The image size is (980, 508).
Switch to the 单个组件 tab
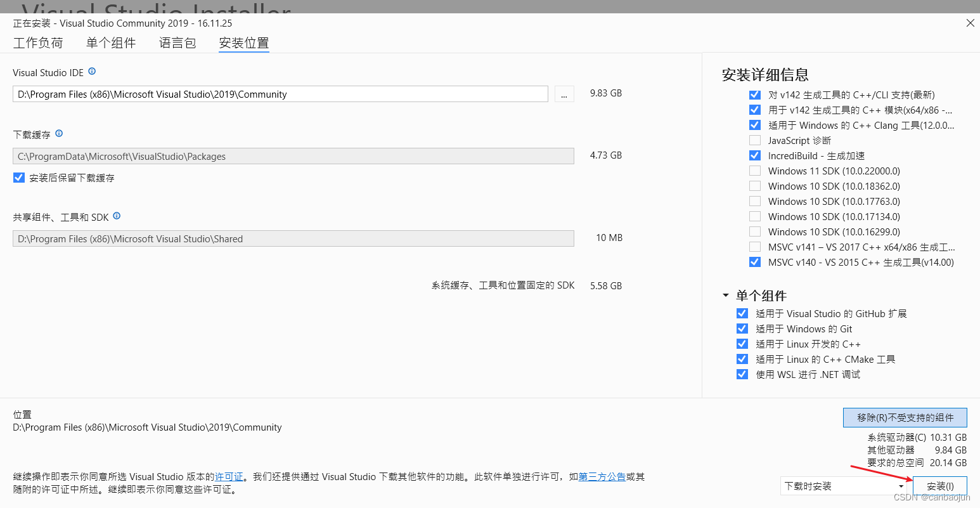coord(111,42)
